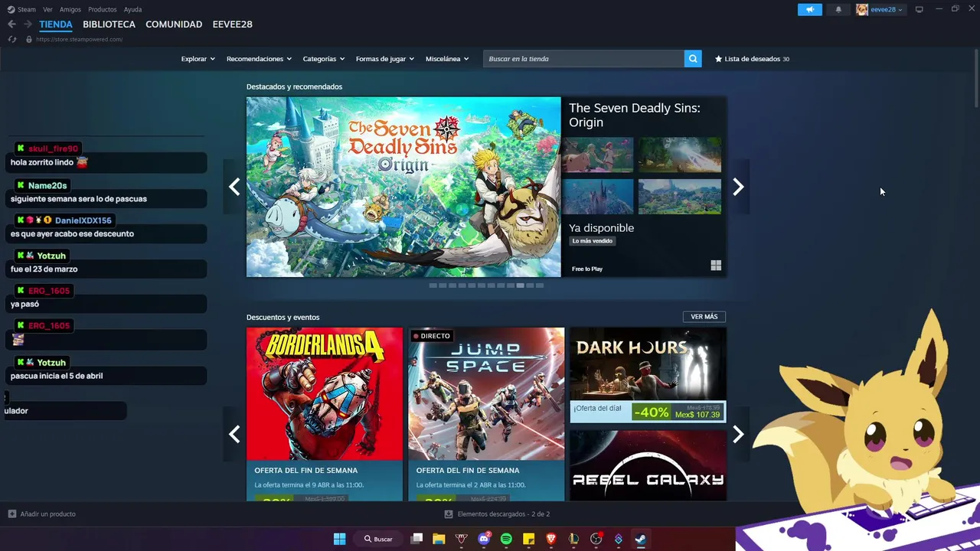Click the store URL address bar

[x=80, y=39]
